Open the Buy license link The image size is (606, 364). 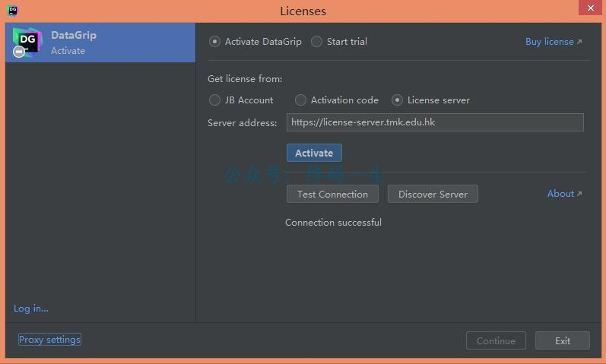(x=553, y=42)
